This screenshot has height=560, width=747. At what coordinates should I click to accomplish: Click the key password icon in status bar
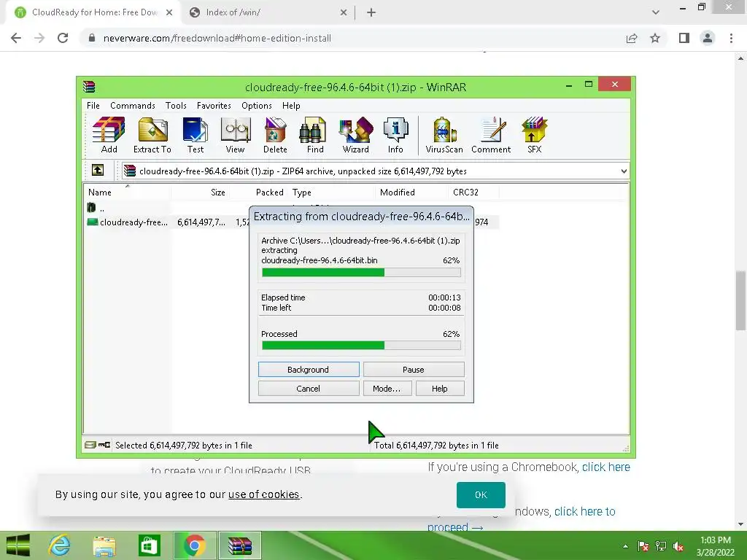pos(104,445)
